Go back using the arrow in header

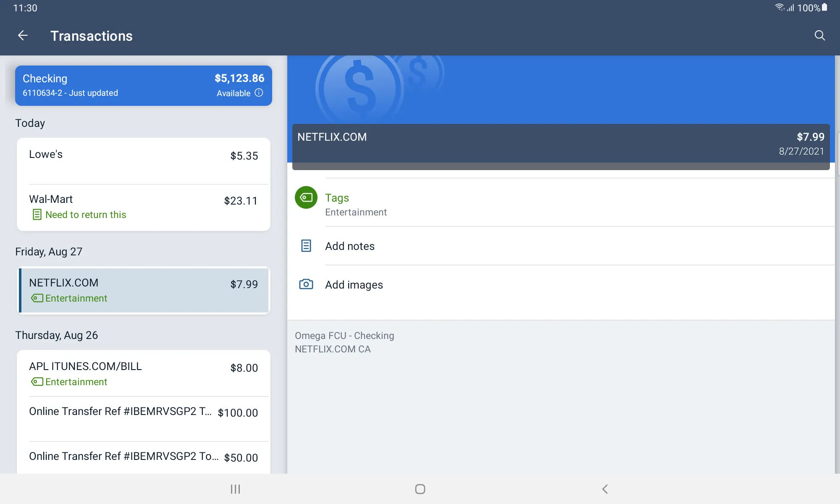[x=23, y=36]
